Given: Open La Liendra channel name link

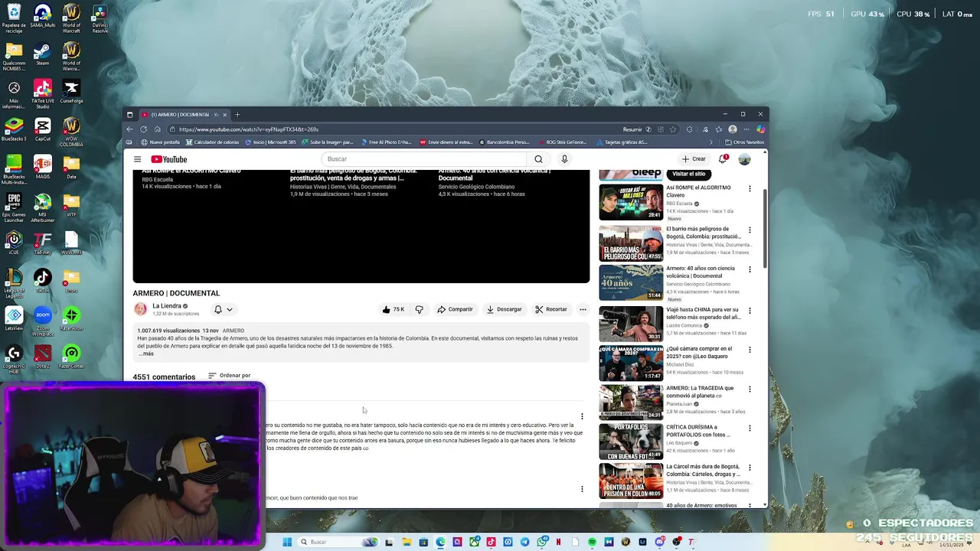Looking at the screenshot, I should [167, 306].
